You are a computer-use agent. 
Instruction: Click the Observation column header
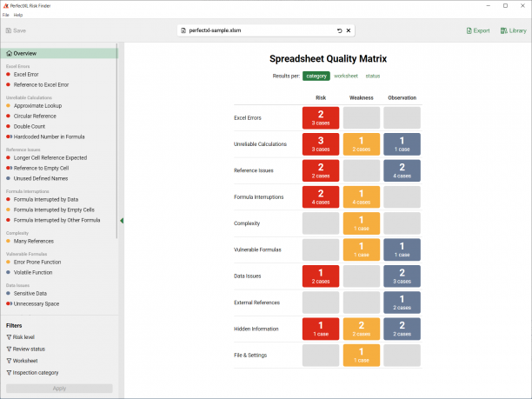(x=402, y=97)
